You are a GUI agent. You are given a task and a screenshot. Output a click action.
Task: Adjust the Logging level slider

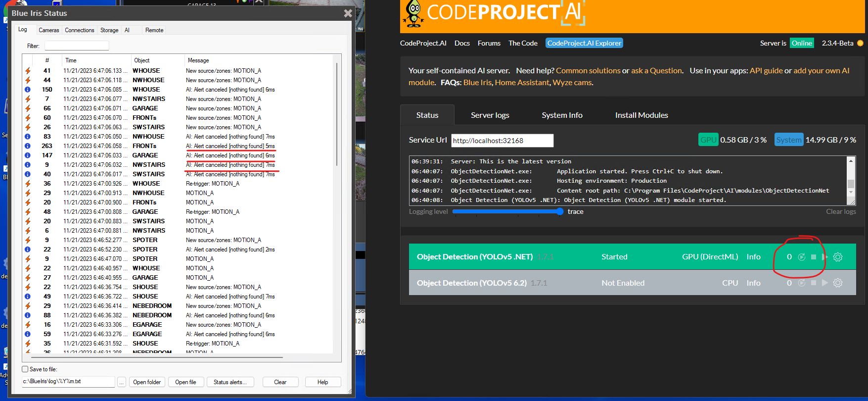coord(508,211)
